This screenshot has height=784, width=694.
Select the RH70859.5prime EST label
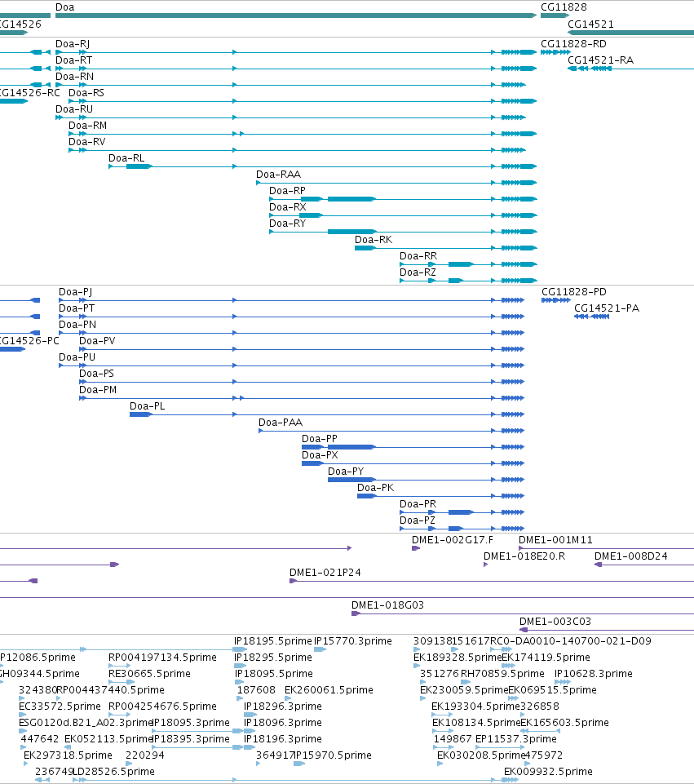pyautogui.click(x=502, y=674)
